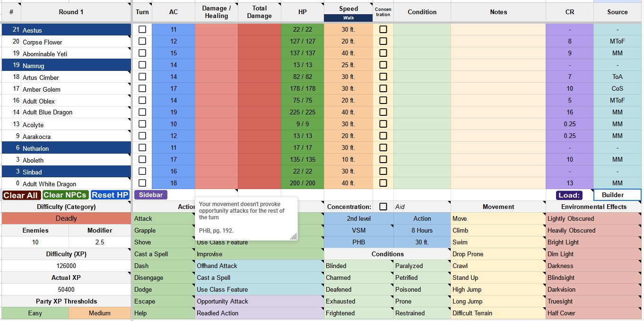Select the Notes cell for Aboleth
The width and height of the screenshot is (644, 321).
click(498, 159)
